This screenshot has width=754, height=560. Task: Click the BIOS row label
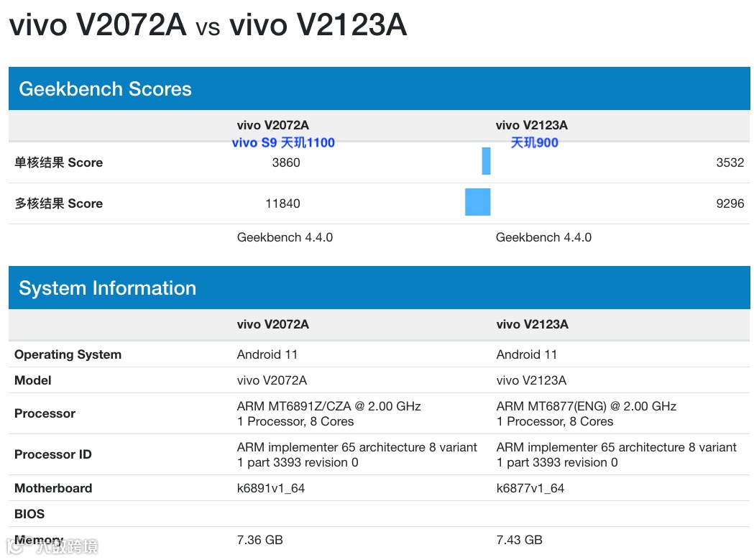click(x=29, y=514)
